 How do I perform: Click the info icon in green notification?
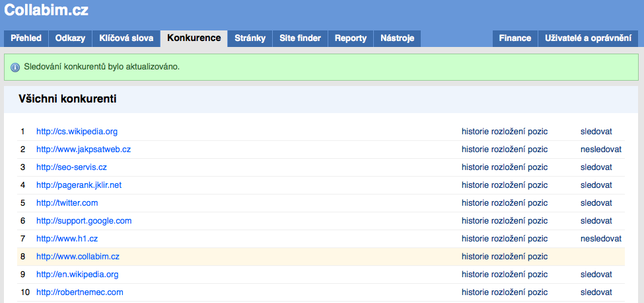pos(15,67)
